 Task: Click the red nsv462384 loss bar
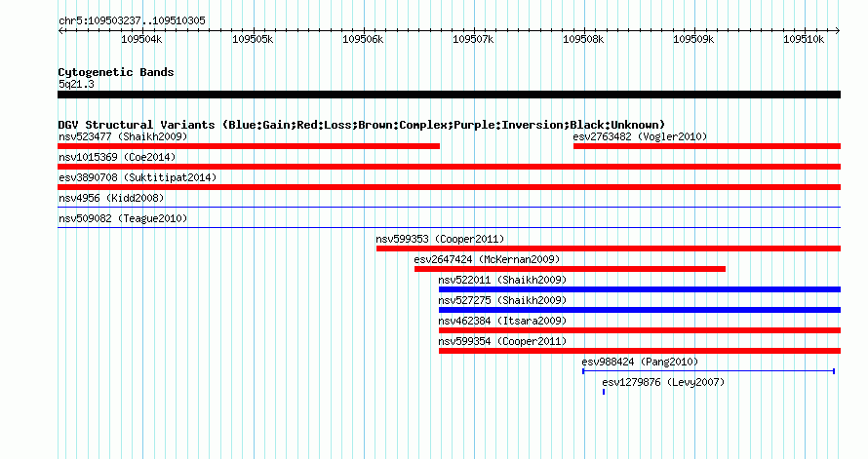(640, 330)
